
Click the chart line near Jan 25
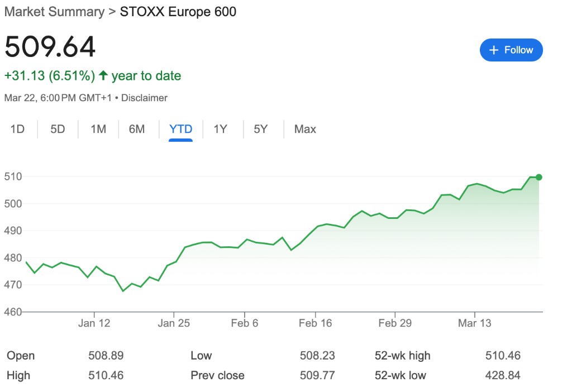(x=175, y=261)
